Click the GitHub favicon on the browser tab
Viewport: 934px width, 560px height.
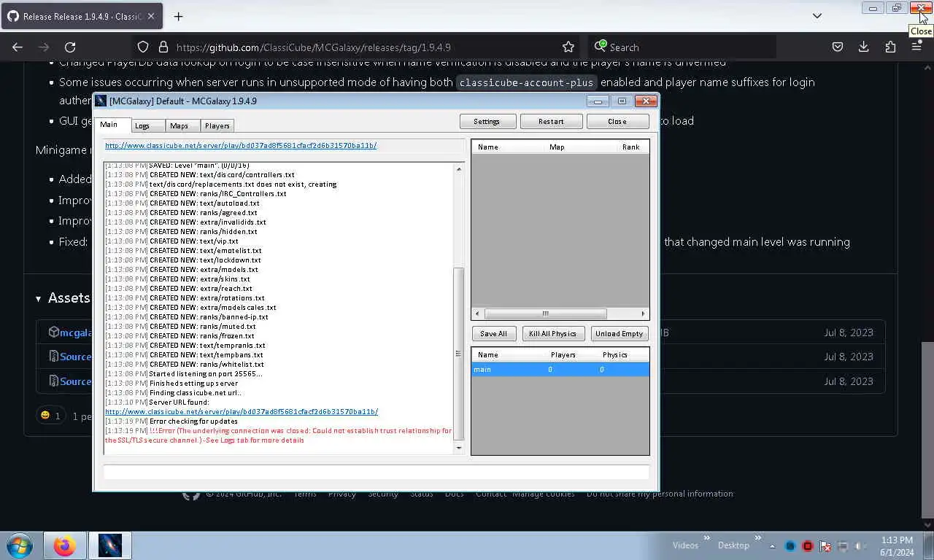(x=13, y=16)
